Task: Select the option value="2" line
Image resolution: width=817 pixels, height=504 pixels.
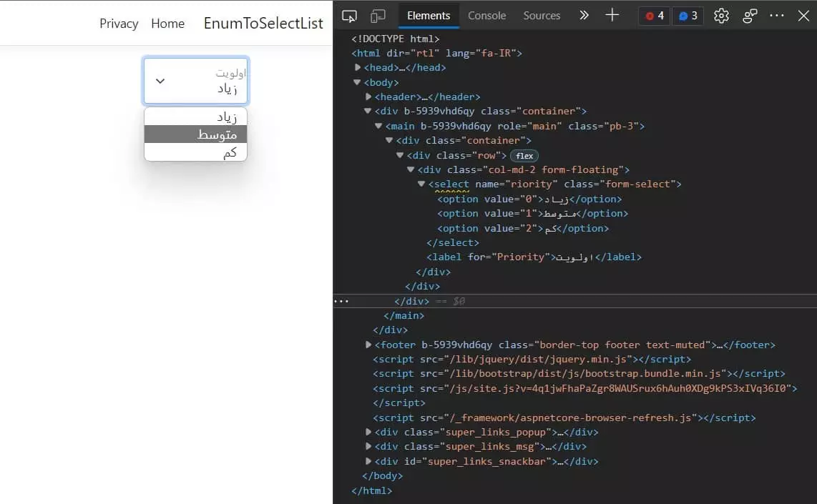Action: 523,228
